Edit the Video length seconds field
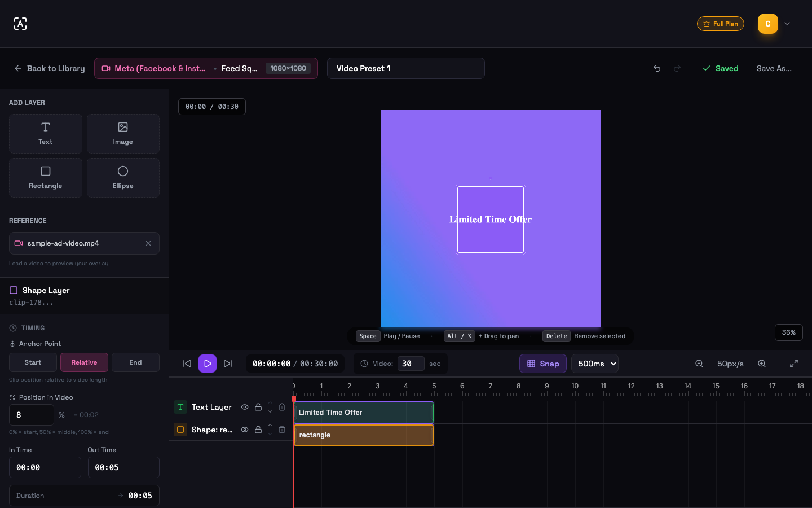The height and width of the screenshot is (508, 812). [411, 364]
